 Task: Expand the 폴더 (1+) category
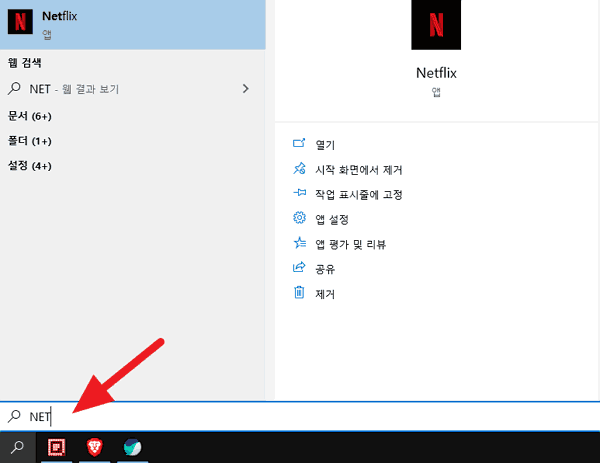(x=29, y=141)
